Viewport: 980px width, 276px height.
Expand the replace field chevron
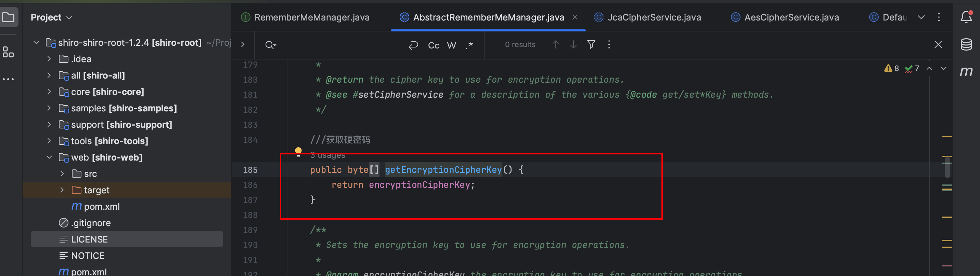243,45
